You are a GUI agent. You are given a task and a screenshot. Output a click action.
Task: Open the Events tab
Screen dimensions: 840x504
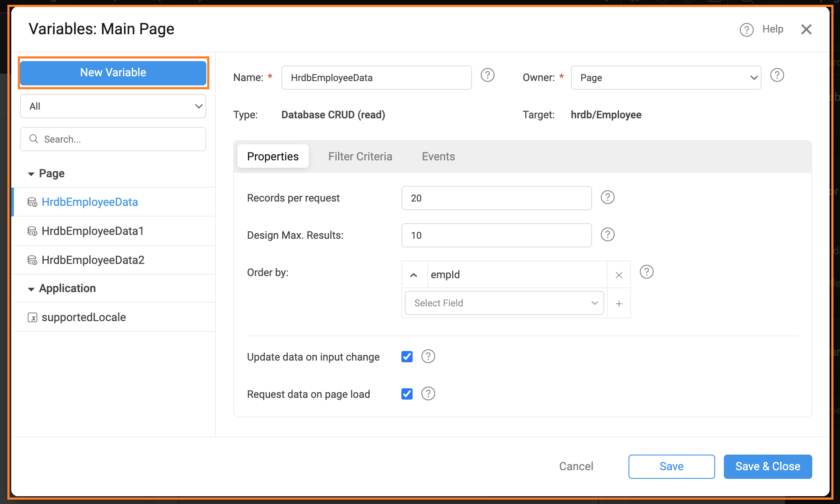(x=438, y=156)
